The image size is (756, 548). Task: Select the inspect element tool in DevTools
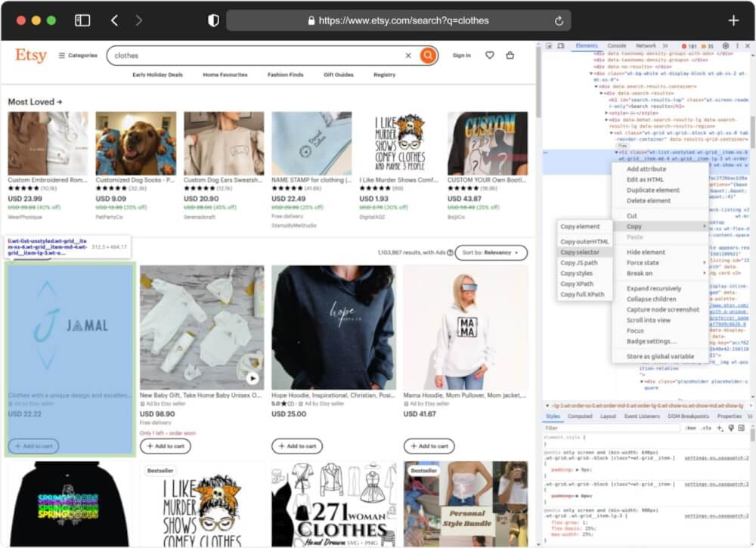[x=550, y=45]
